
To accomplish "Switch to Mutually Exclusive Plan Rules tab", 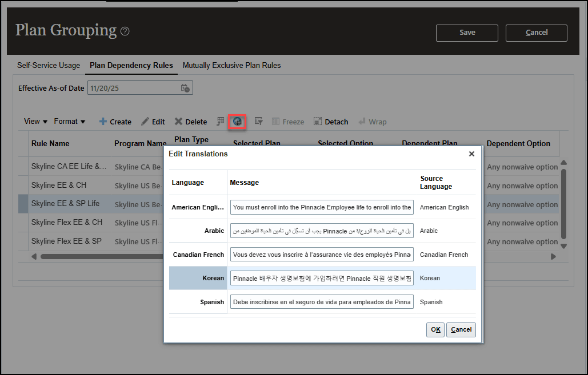I will click(231, 65).
